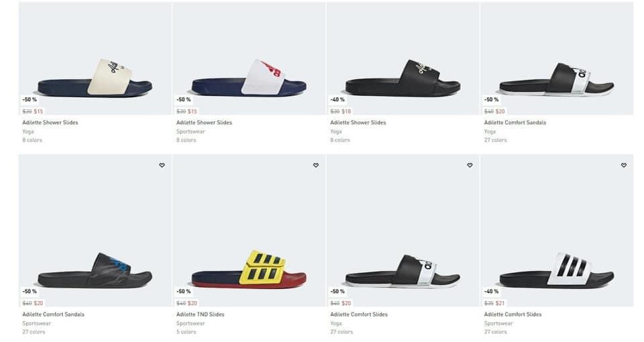Click the $35 $21 price on Comfort Slides
Viewport: 644px width, 342px height.
pos(494,303)
